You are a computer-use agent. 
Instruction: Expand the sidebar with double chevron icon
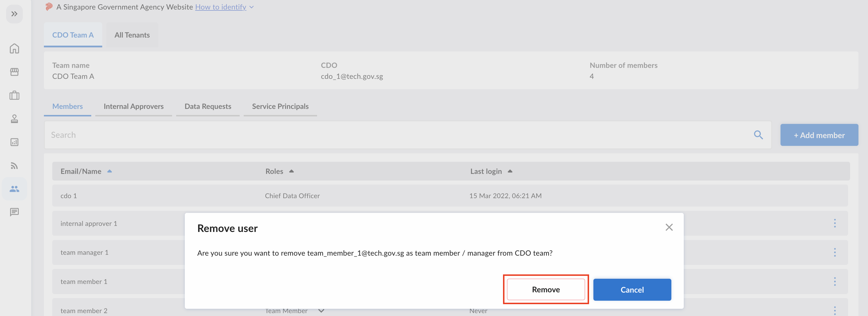coord(14,14)
